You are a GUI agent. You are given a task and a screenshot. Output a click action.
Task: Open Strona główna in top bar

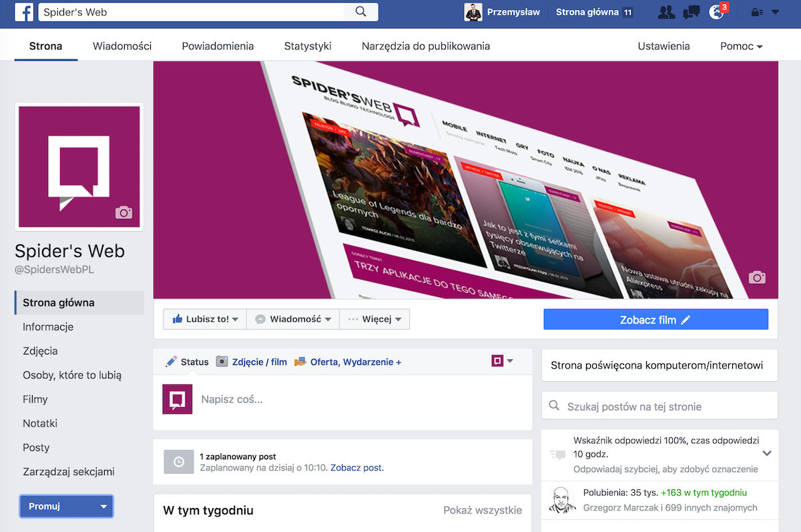coord(587,12)
